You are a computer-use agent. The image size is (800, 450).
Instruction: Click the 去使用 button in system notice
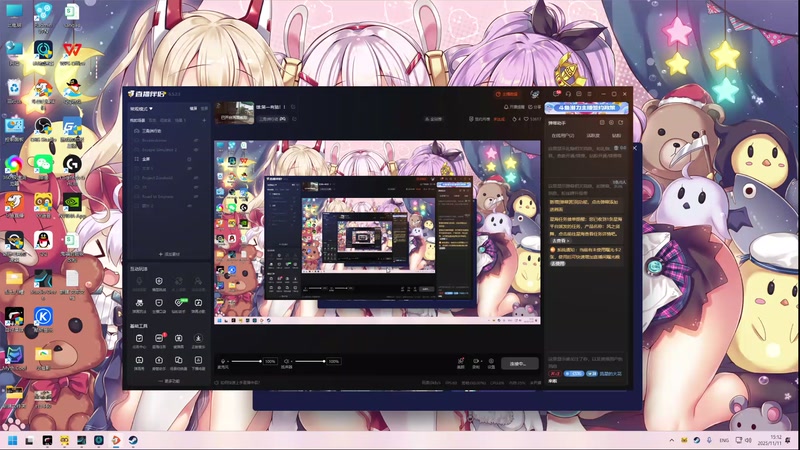tap(558, 264)
